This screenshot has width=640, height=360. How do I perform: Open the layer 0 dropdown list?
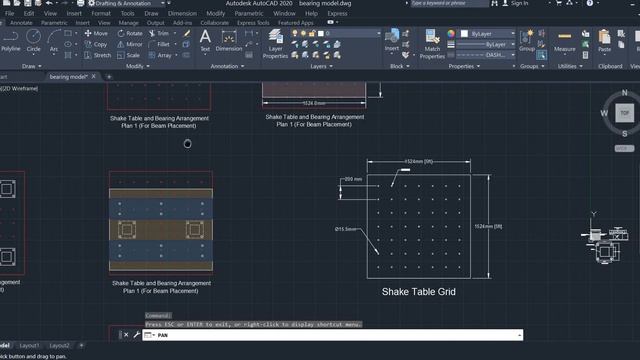[x=378, y=33]
